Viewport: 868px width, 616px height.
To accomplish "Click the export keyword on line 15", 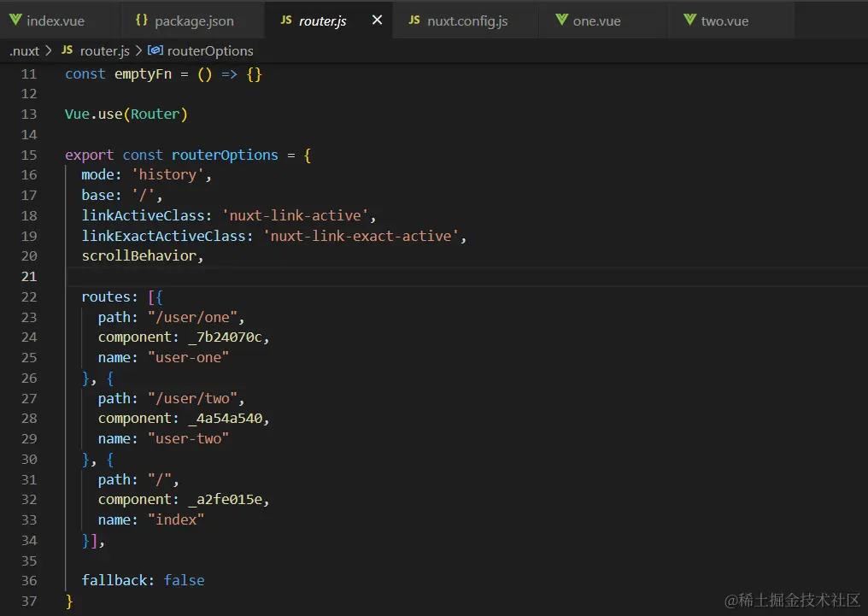I will (x=89, y=155).
